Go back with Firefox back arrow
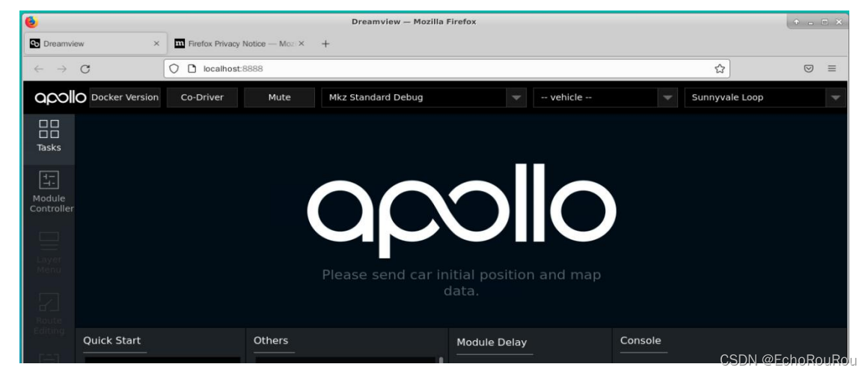Viewport: 868px width, 373px height. pos(38,69)
